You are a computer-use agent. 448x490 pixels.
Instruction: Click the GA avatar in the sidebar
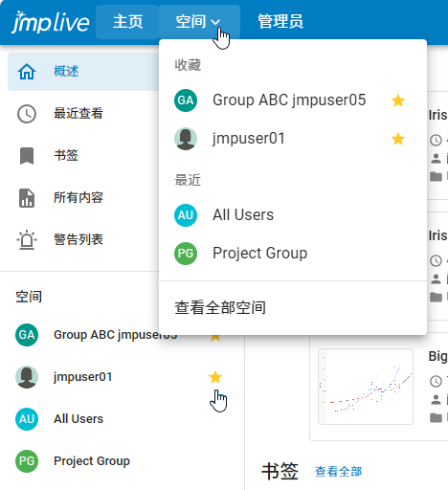[x=27, y=335]
